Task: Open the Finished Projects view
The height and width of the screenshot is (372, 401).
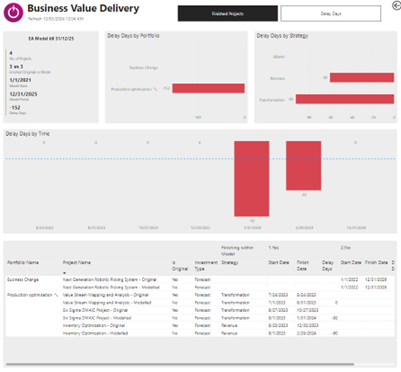Action: pos(228,14)
